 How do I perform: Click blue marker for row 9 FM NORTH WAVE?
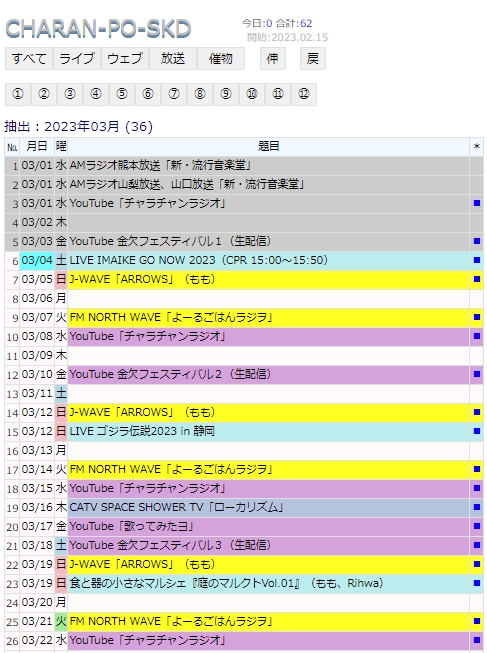tap(477, 317)
